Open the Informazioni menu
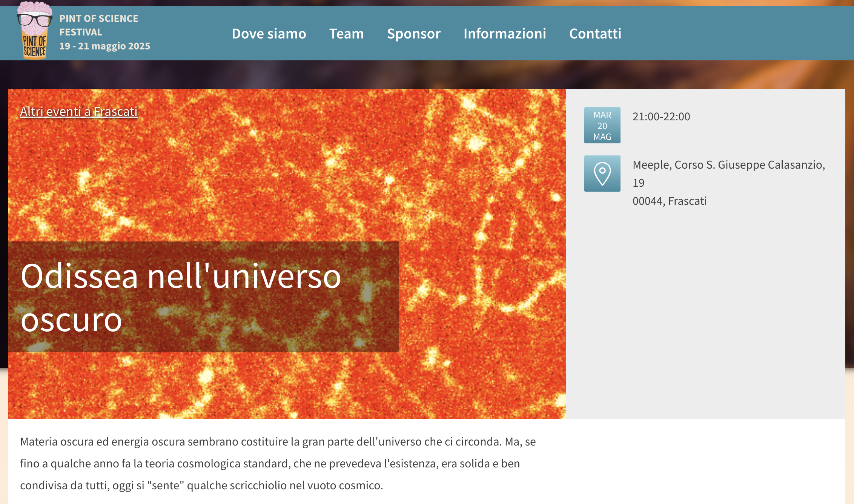The height and width of the screenshot is (504, 854). (x=504, y=34)
